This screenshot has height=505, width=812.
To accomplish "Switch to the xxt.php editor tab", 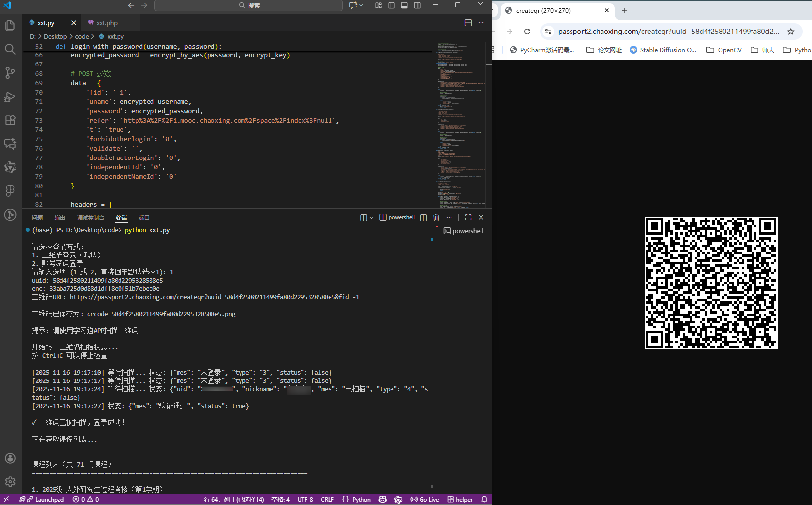I will (x=107, y=23).
